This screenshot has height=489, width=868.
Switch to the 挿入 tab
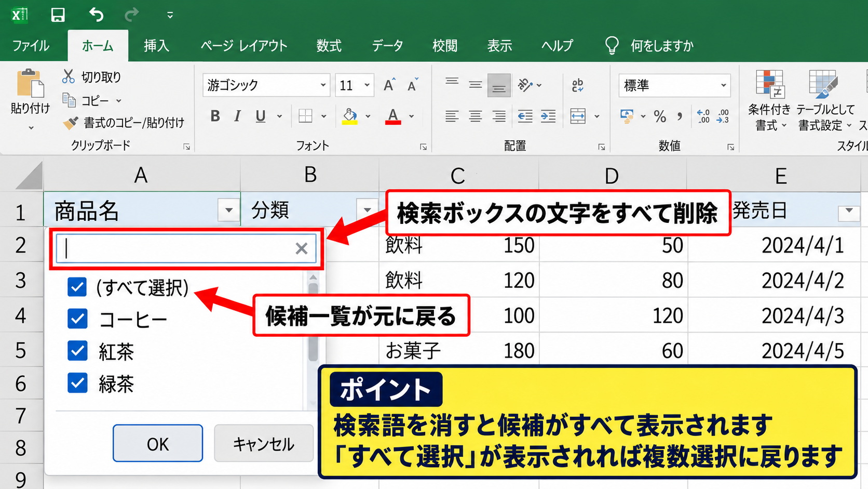tap(156, 46)
